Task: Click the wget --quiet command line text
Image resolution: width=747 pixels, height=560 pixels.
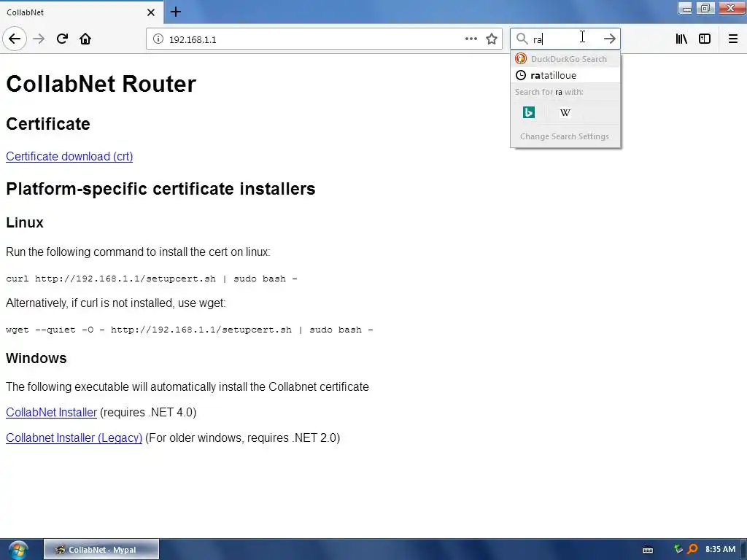Action: (190, 330)
